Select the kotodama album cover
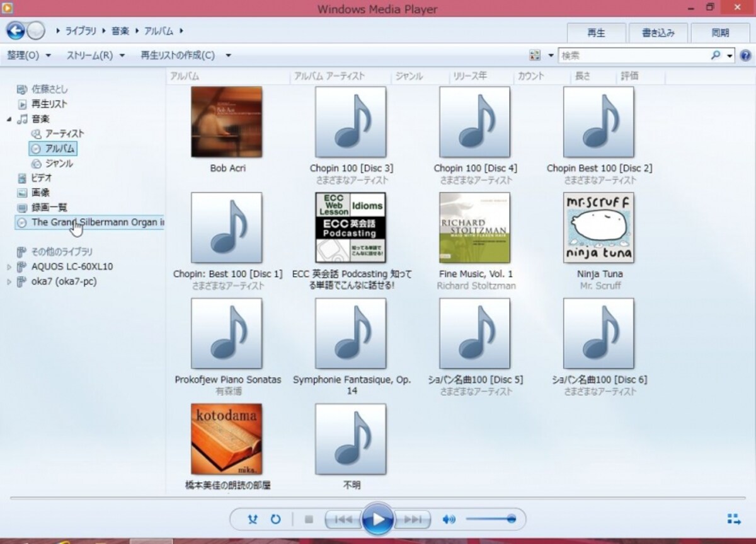Viewport: 756px width, 544px height. (x=227, y=439)
